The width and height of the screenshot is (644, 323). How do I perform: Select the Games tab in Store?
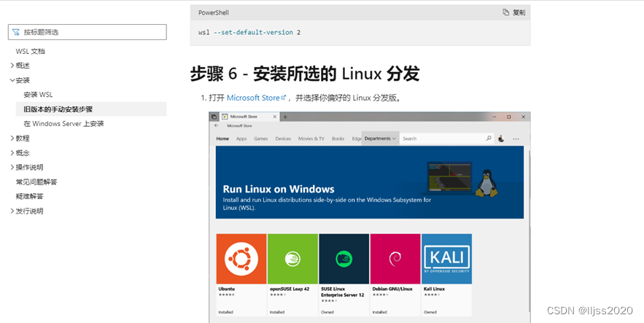pyautogui.click(x=261, y=139)
